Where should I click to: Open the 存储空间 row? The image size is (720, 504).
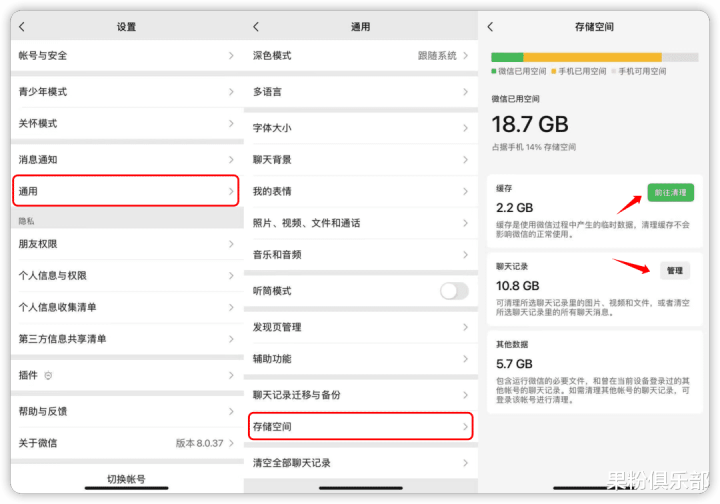(x=361, y=426)
